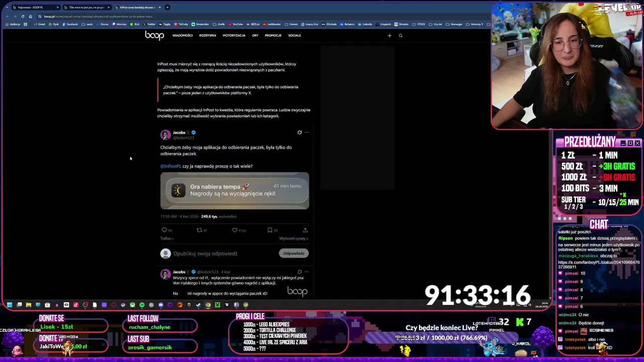Click Odpowiedz reply button
This screenshot has width=644, height=362.
(294, 253)
